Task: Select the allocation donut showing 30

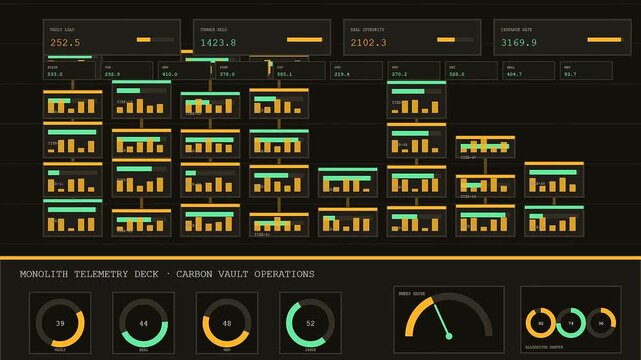Action: pyautogui.click(x=601, y=323)
